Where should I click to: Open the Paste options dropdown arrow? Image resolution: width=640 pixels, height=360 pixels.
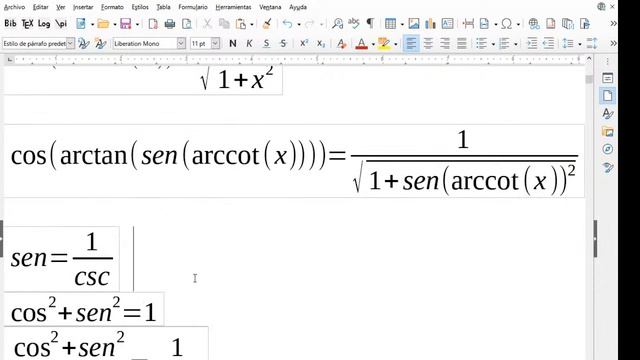(251, 24)
